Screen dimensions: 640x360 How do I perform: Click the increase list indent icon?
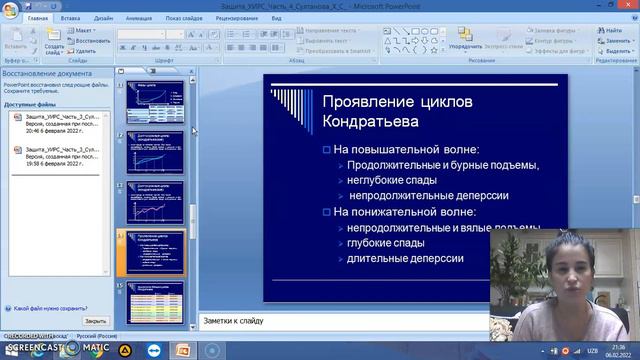click(274, 34)
